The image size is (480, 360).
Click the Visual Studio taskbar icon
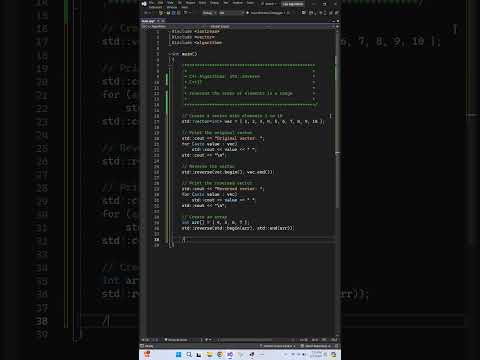[x=230, y=354]
